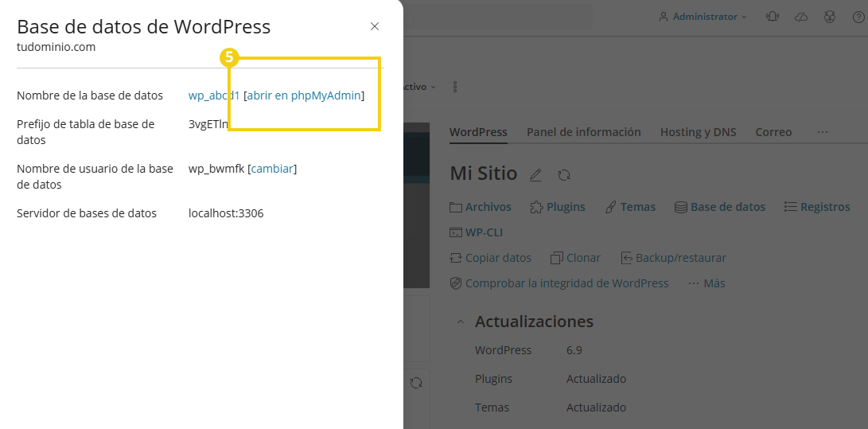Click the Plugins Actualizado status
This screenshot has width=868, height=429.
point(596,379)
